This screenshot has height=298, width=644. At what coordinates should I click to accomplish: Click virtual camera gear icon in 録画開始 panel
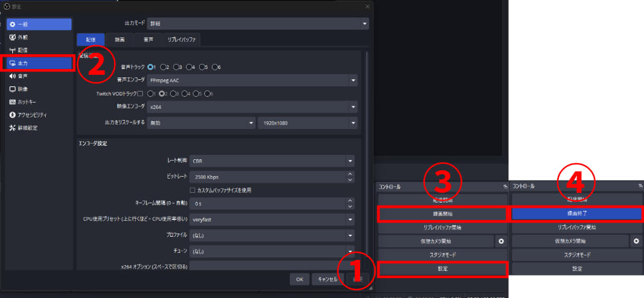pyautogui.click(x=501, y=241)
